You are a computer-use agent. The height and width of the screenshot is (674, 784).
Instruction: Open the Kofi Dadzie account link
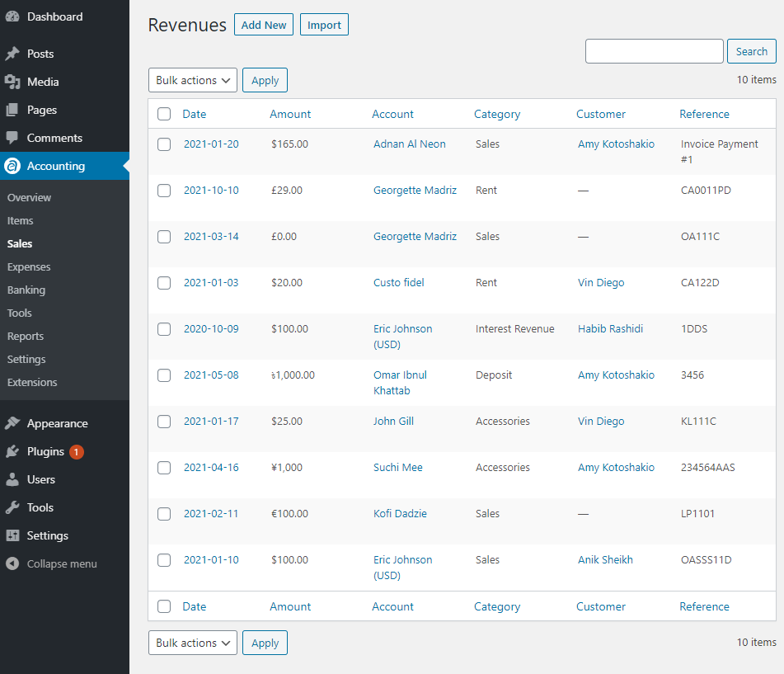pyautogui.click(x=400, y=513)
